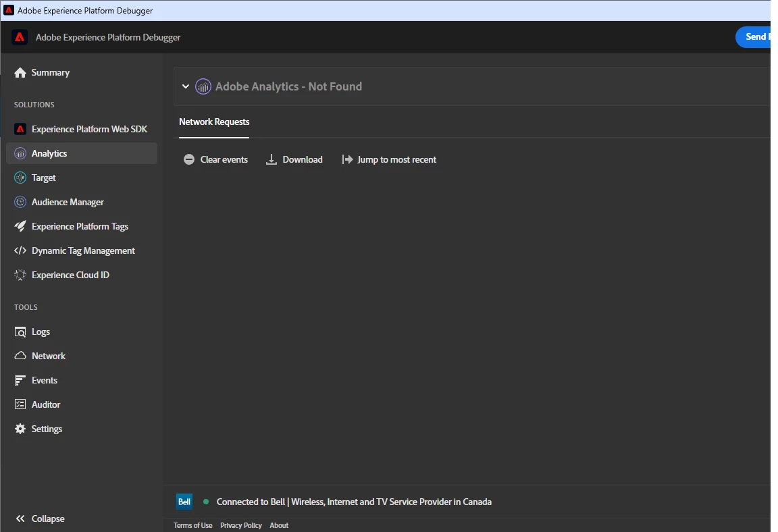Click the Download label
The image size is (778, 532).
click(303, 159)
